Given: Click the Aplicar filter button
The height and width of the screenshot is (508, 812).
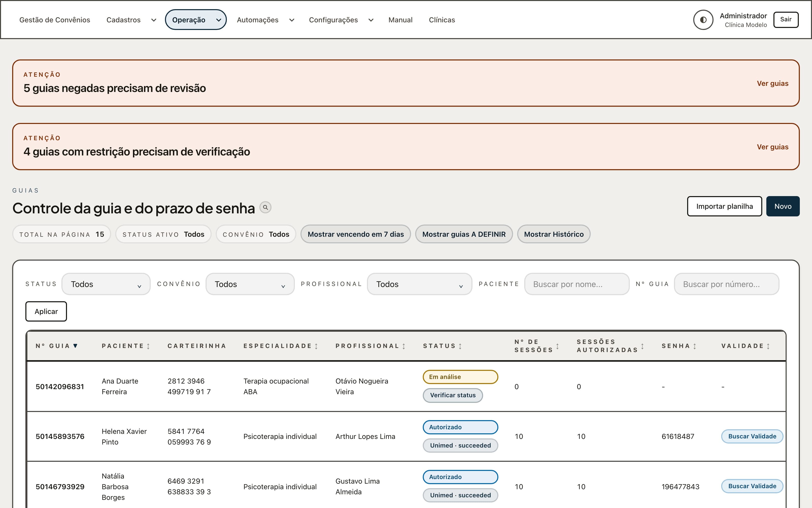Looking at the screenshot, I should [x=46, y=311].
